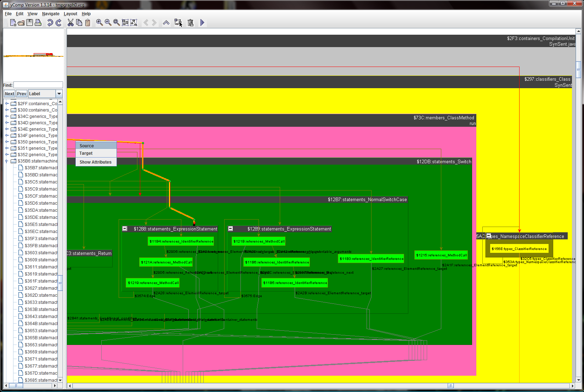584x392 pixels.
Task: Click the Cut scissors icon
Action: click(x=70, y=23)
